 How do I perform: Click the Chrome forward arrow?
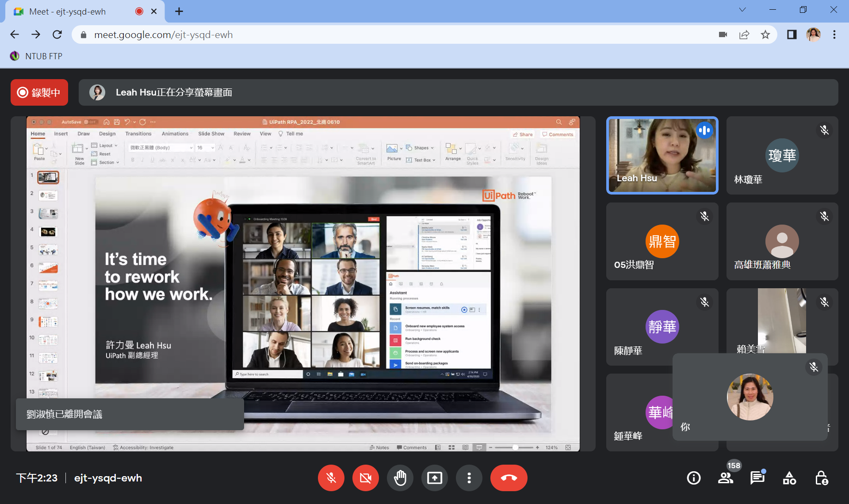(36, 34)
